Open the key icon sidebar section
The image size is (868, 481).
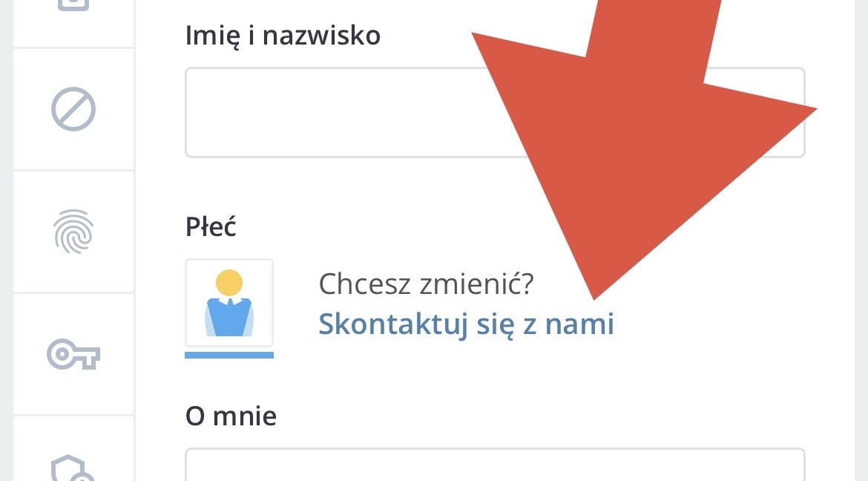click(x=73, y=355)
